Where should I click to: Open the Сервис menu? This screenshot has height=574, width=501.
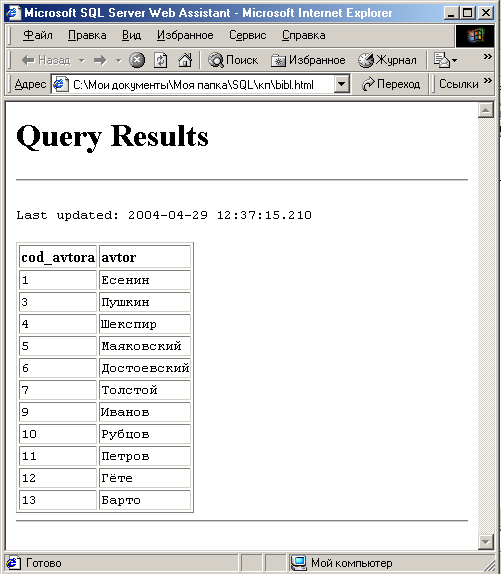tap(247, 35)
